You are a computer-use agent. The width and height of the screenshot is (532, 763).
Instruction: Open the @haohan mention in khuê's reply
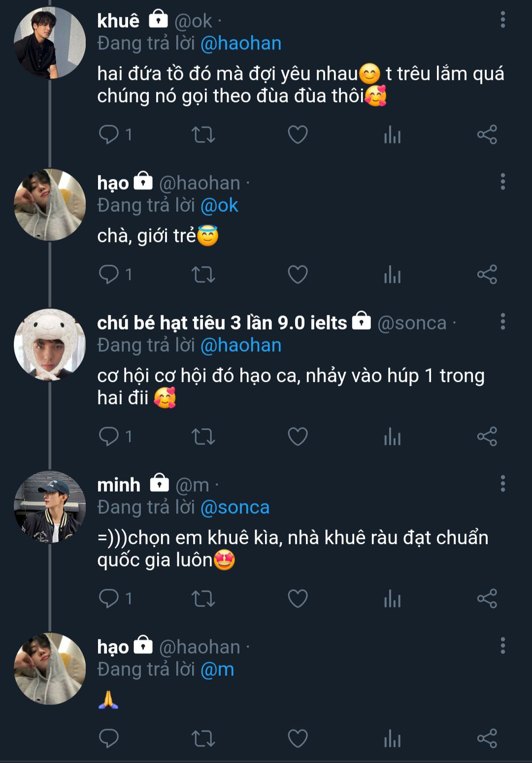point(241,43)
